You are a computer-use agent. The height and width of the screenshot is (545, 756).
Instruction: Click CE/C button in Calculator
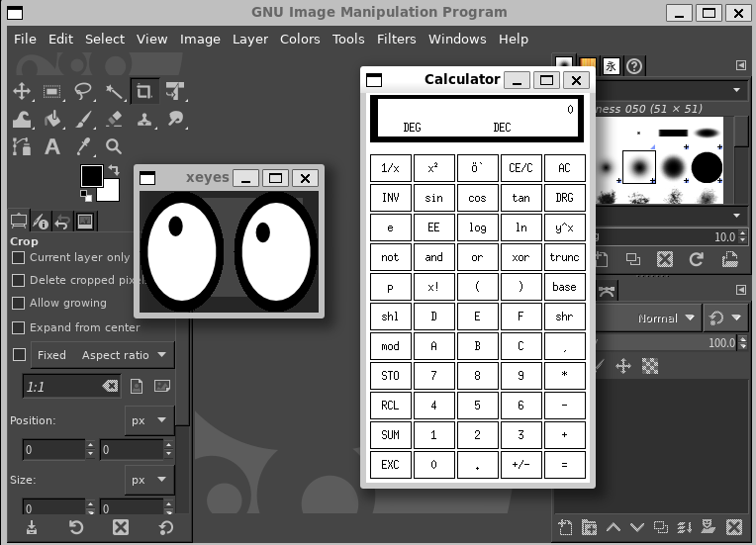point(521,168)
